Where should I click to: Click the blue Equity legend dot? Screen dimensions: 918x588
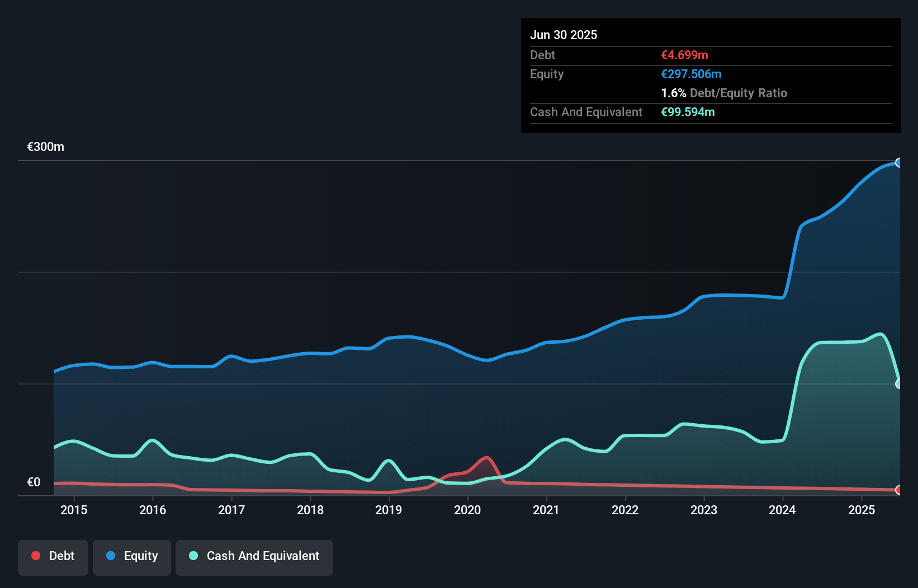pyautogui.click(x=111, y=556)
